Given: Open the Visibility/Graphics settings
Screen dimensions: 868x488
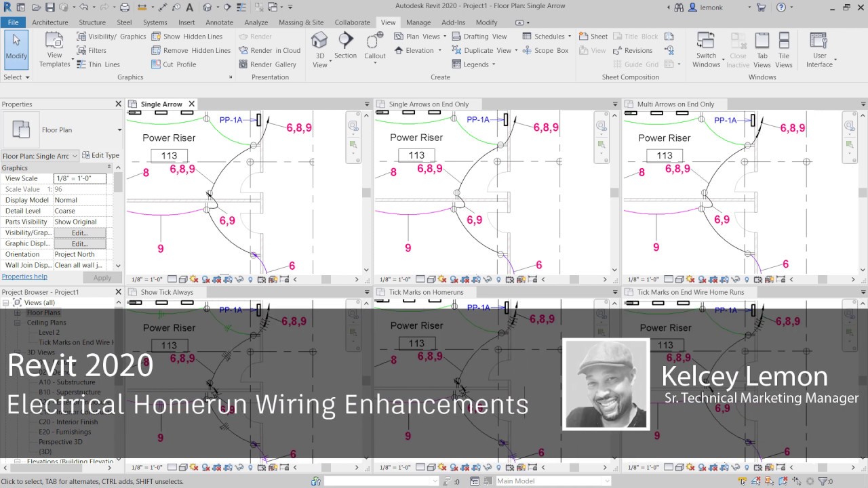Looking at the screenshot, I should tap(111, 36).
